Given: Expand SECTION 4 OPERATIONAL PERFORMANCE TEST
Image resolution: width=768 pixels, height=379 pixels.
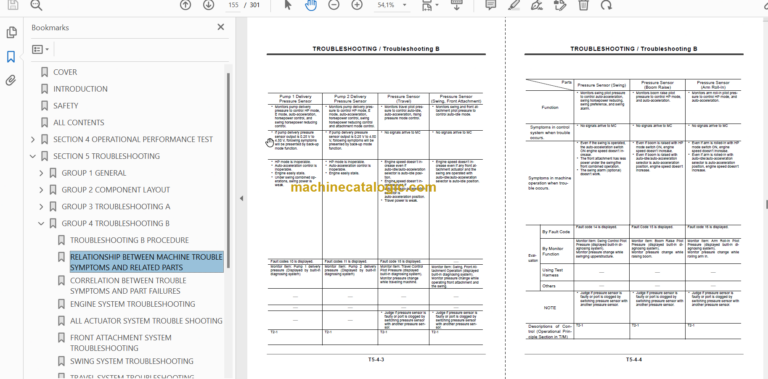Looking at the screenshot, I should [x=33, y=140].
